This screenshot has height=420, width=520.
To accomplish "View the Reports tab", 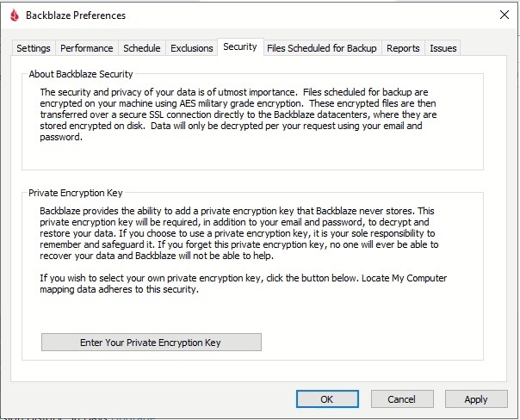I will click(403, 48).
